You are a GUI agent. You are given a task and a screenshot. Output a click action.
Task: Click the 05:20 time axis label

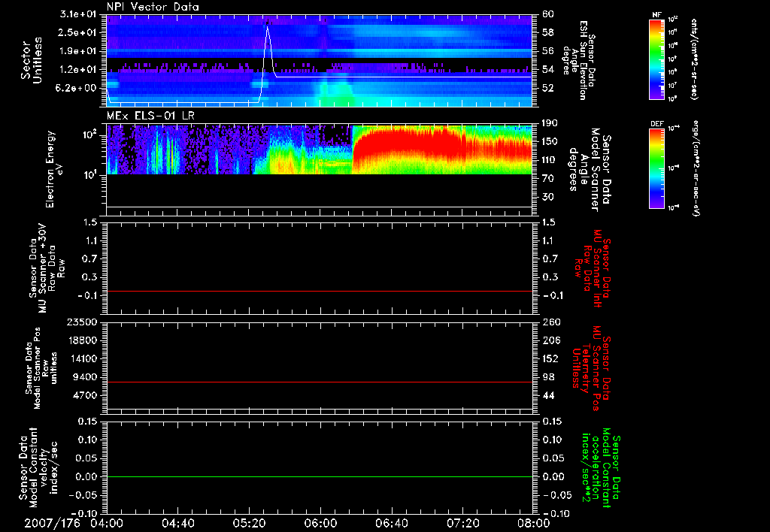point(249,523)
